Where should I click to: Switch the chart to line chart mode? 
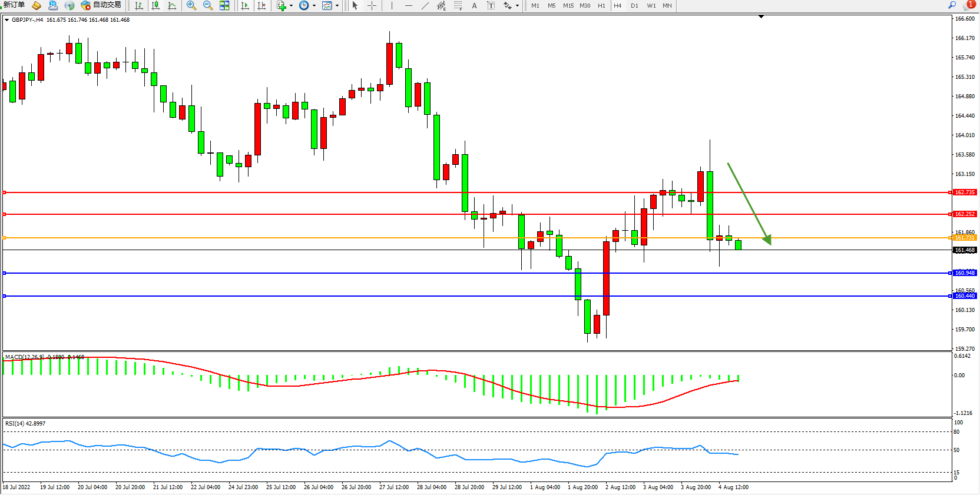[172, 6]
